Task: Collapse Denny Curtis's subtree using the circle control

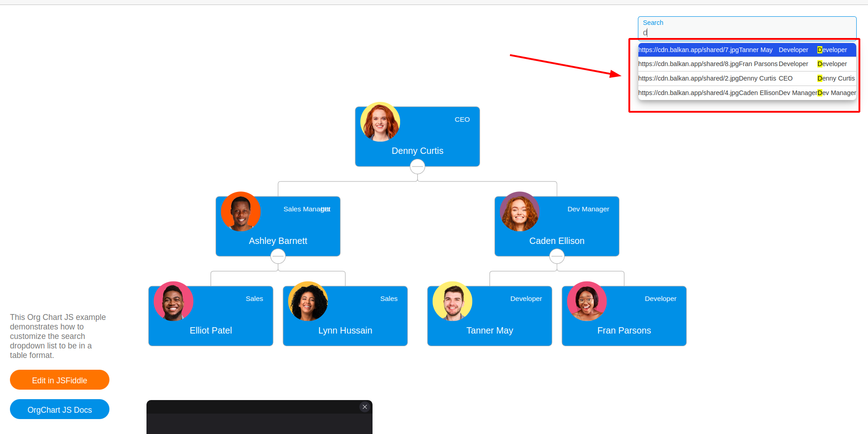Action: [417, 166]
